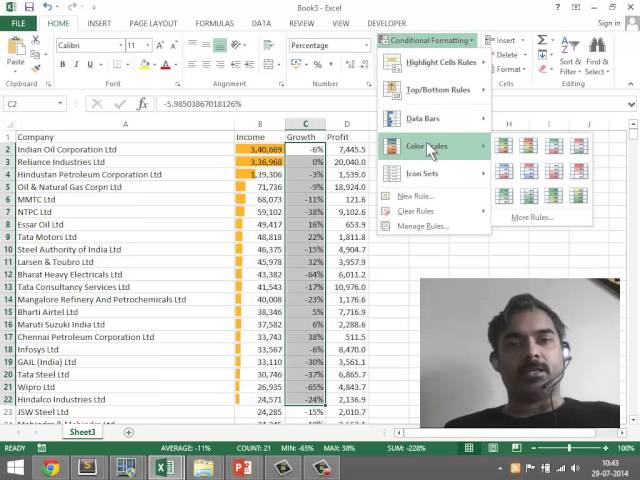Screen dimensions: 640x480
Task: Open Chrome from the taskbar
Action: (51, 468)
